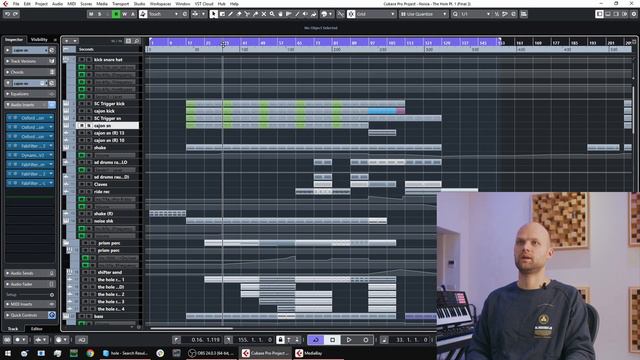
Task: Switch to the Inspector tab
Action: (14, 40)
